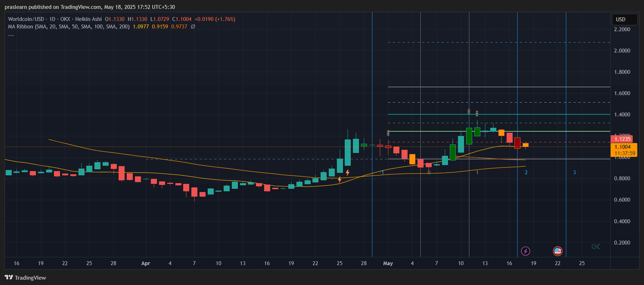The width and height of the screenshot is (644, 285).
Task: Click the blue 3 time zone label
Action: pos(574,172)
